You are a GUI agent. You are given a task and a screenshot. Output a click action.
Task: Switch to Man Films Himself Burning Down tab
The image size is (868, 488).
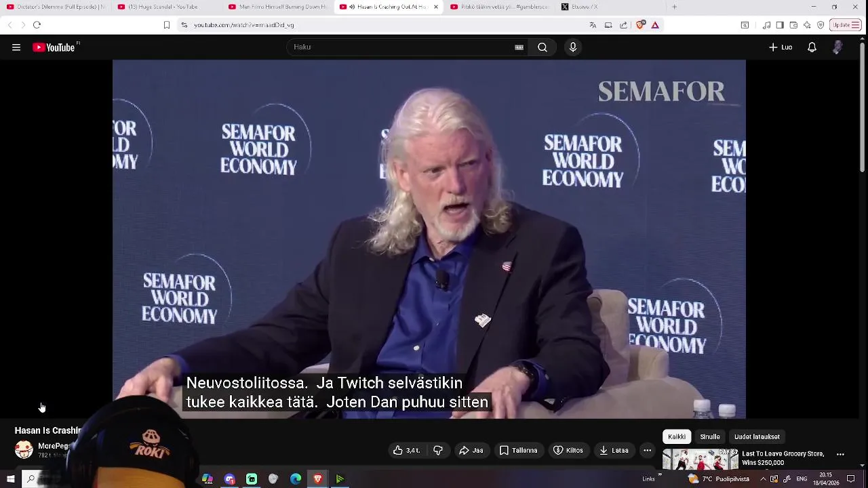277,7
